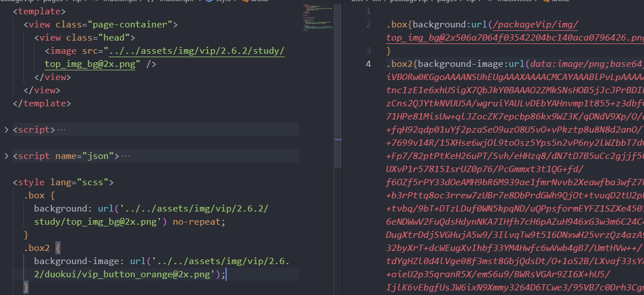The image size is (644, 295).
Task: Click the background-image: url( scss line
Action: pyautogui.click(x=162, y=262)
